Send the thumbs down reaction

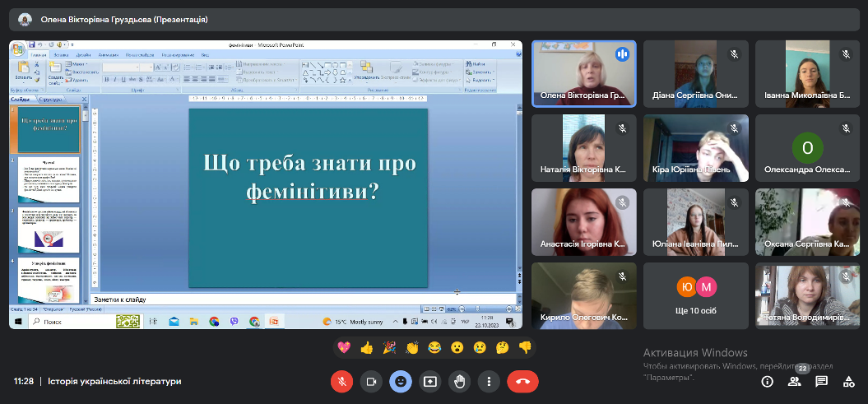524,347
